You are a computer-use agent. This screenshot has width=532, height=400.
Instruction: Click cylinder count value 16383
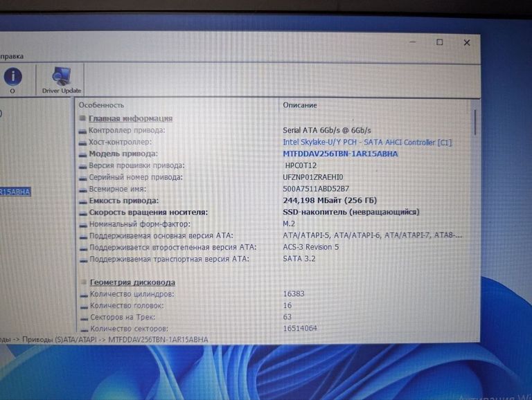click(294, 294)
